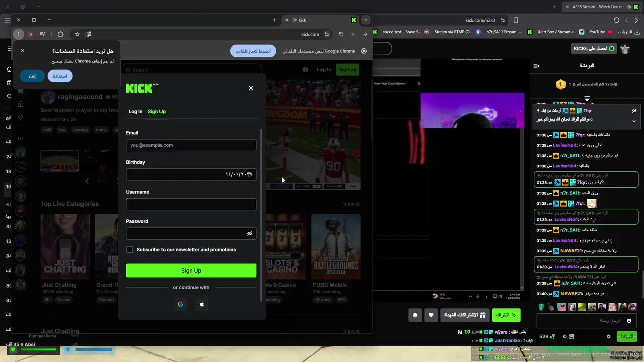Open chat settings gear icon
Screen dimensions: 644x362
[x=608, y=336]
